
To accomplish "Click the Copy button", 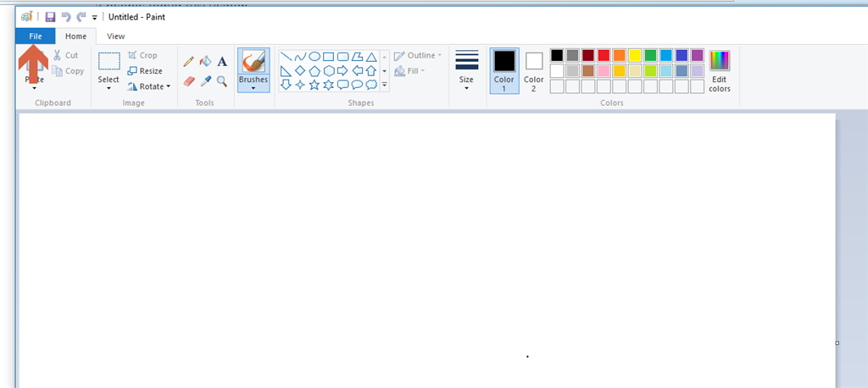I will click(x=68, y=71).
